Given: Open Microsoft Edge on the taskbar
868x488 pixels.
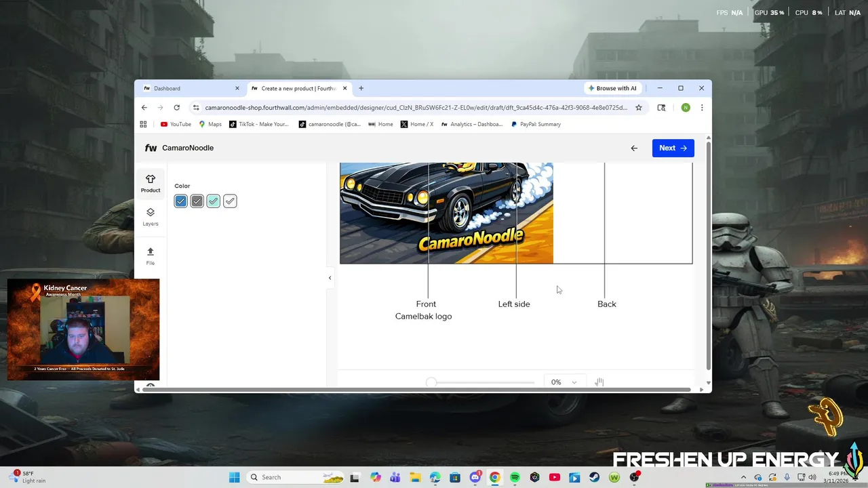Looking at the screenshot, I should 435,477.
